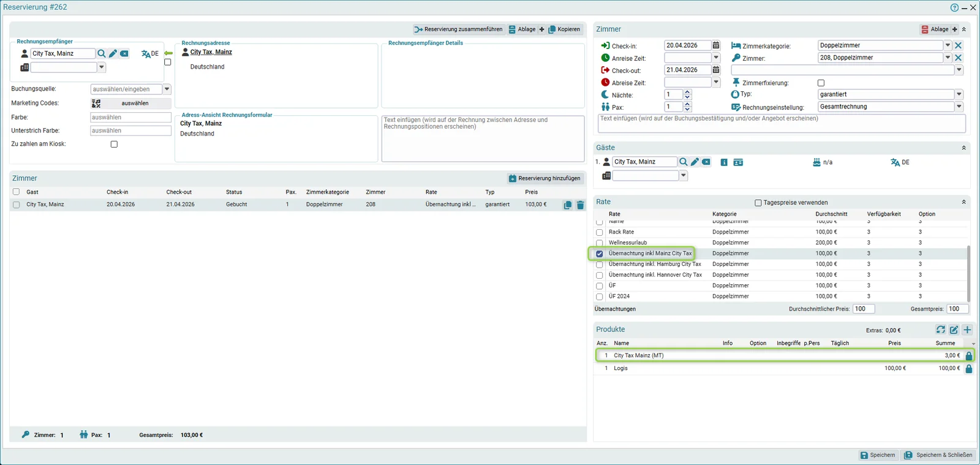Add a new product with the plus icon
Viewport: 980px width, 465px height.
click(x=968, y=330)
